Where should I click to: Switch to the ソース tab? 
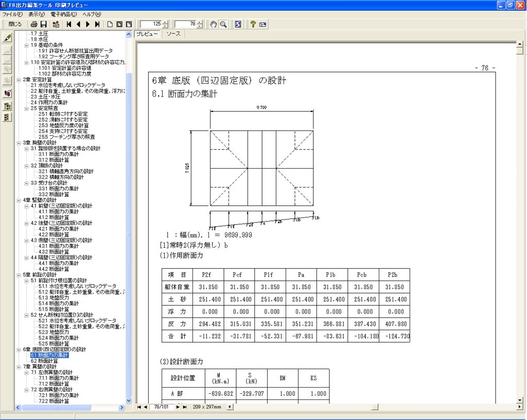(x=173, y=34)
